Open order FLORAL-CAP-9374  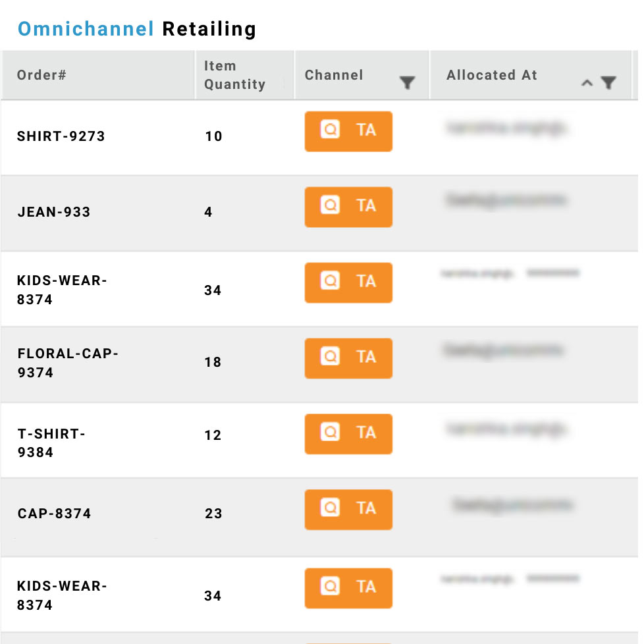coord(68,363)
